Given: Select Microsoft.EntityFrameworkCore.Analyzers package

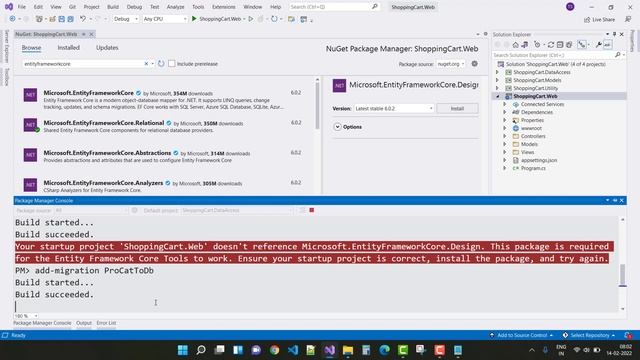Looking at the screenshot, I should click(164, 186).
